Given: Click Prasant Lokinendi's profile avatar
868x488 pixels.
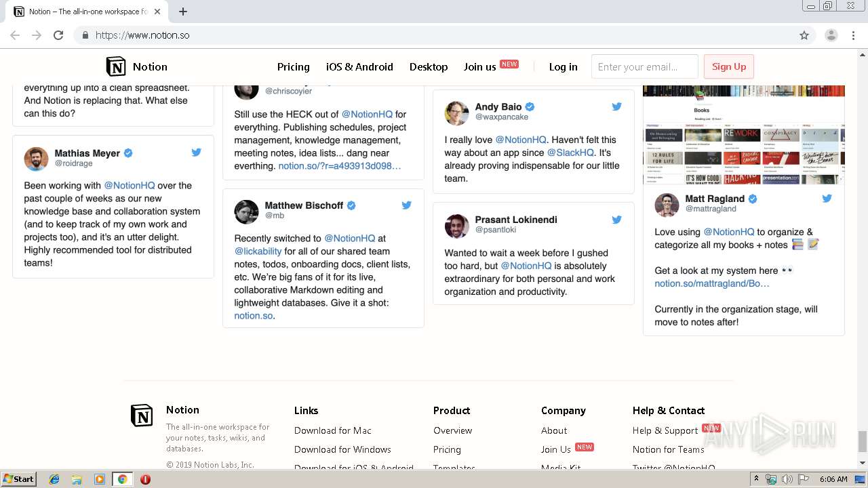Looking at the screenshot, I should tap(456, 226).
